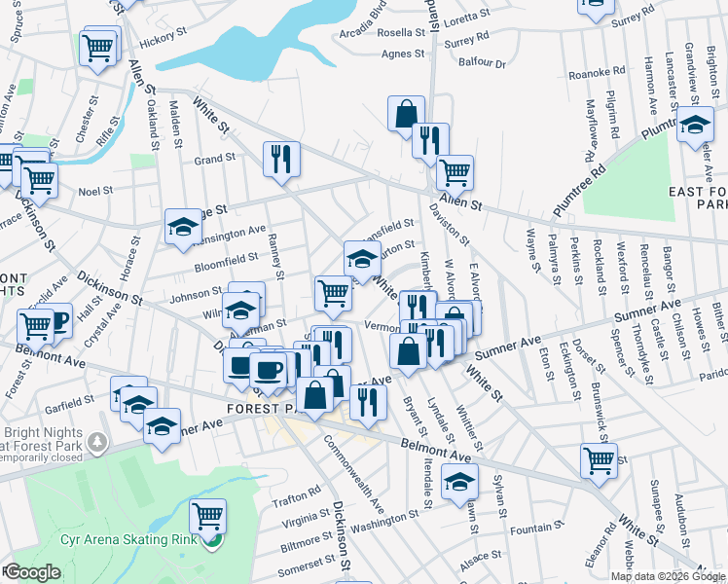Open the shopping cart marker near Brunswick St
Screen dimensions: 728x584
click(x=599, y=461)
